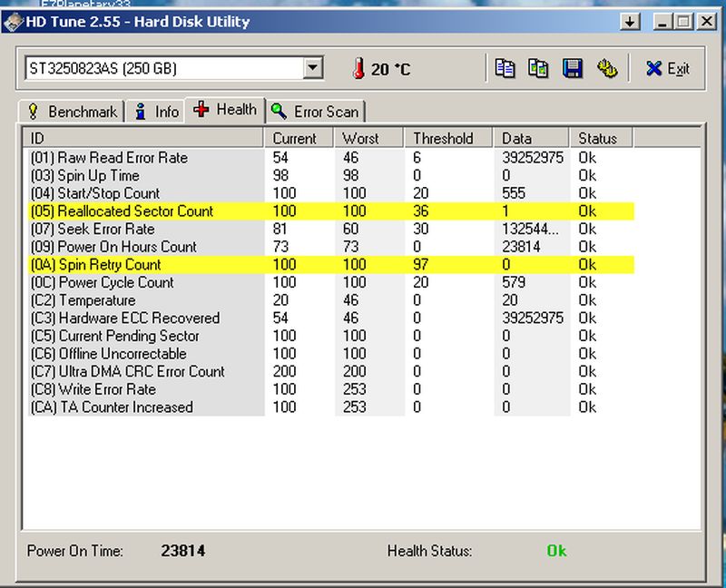
Task: Select Power Cycle Count row
Action: pyautogui.click(x=331, y=282)
